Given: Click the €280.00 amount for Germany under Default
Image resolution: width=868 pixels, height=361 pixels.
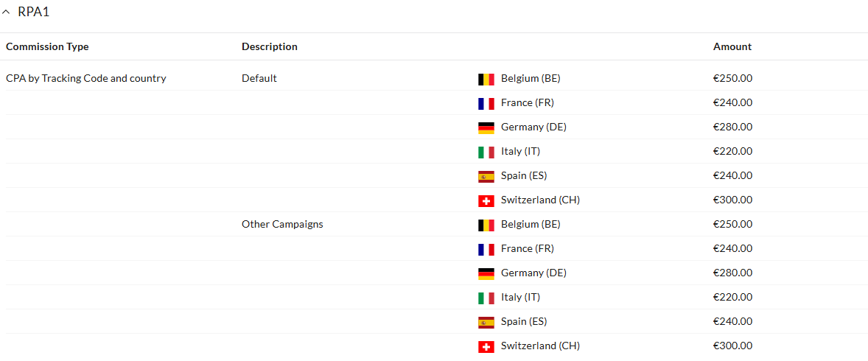Looking at the screenshot, I should (732, 127).
